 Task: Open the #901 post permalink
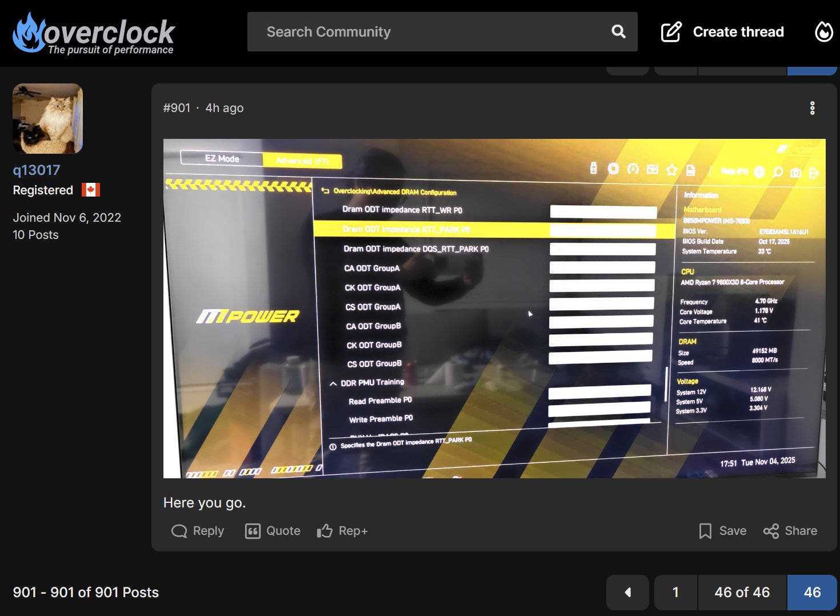point(177,108)
